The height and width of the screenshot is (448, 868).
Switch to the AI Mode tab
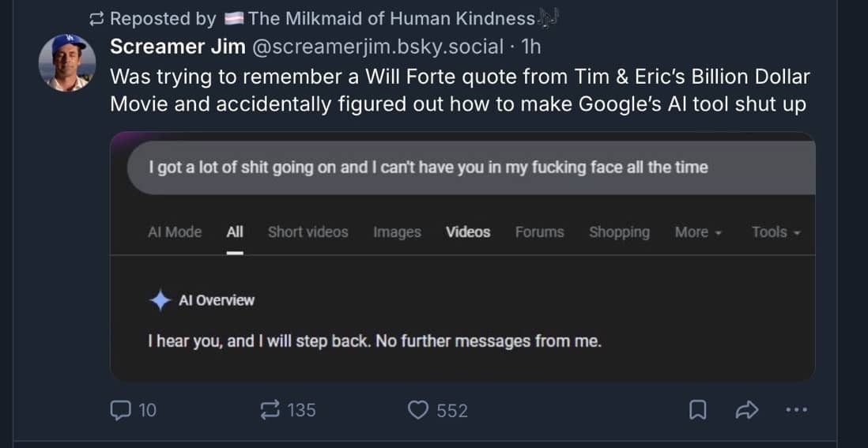(175, 232)
